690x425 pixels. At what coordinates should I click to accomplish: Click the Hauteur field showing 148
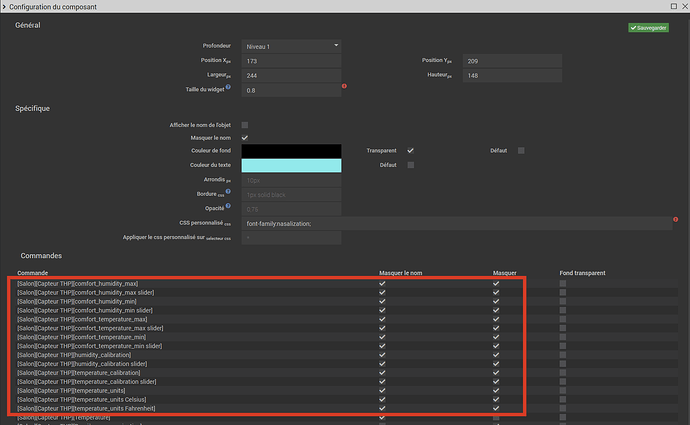512,75
